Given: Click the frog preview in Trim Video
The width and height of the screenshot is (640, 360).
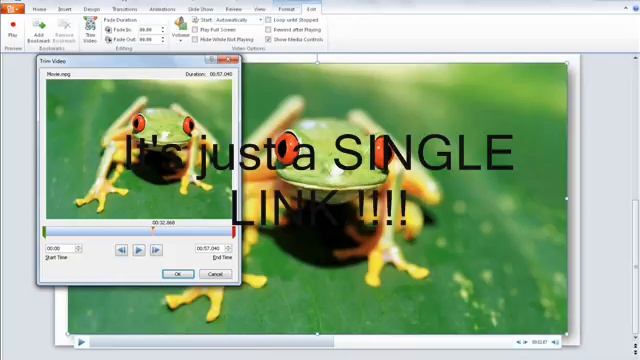Looking at the screenshot, I should pos(139,149).
